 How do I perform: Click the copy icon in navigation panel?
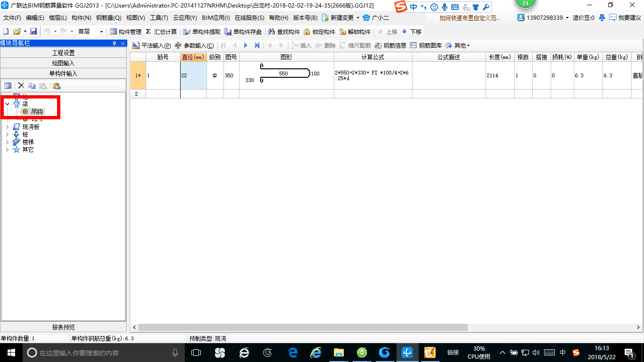pos(32,85)
